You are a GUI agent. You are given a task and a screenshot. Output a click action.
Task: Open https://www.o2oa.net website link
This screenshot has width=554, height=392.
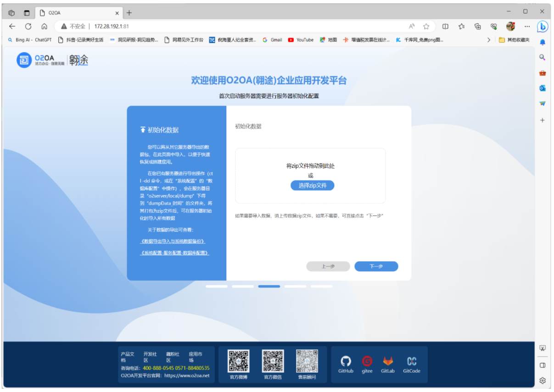[x=187, y=375]
